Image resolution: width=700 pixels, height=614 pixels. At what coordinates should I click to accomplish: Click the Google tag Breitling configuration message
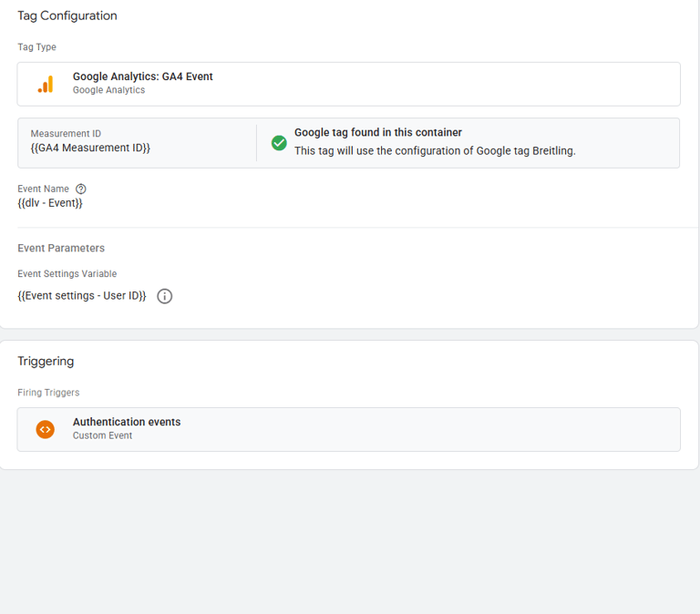tap(435, 150)
